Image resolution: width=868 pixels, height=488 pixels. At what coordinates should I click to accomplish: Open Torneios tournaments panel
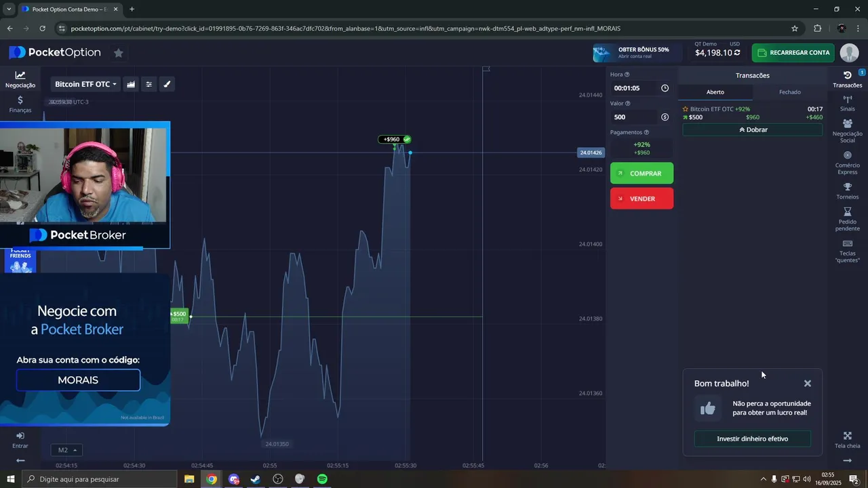click(x=848, y=191)
